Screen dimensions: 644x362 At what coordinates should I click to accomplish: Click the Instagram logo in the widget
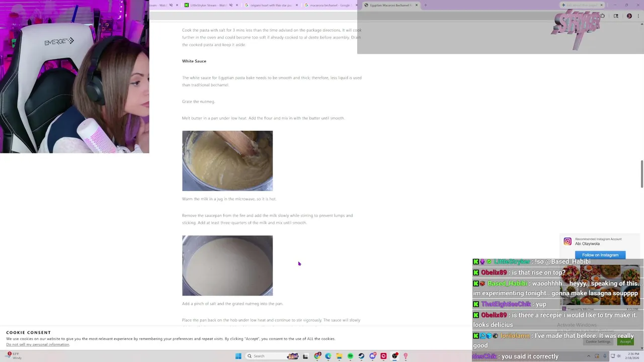click(x=568, y=241)
